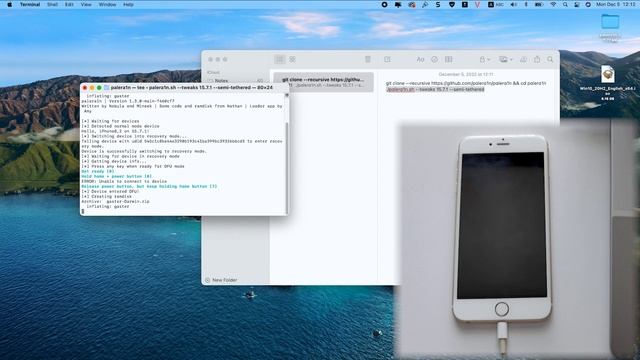Open Control Center in the menu bar

click(576, 4)
